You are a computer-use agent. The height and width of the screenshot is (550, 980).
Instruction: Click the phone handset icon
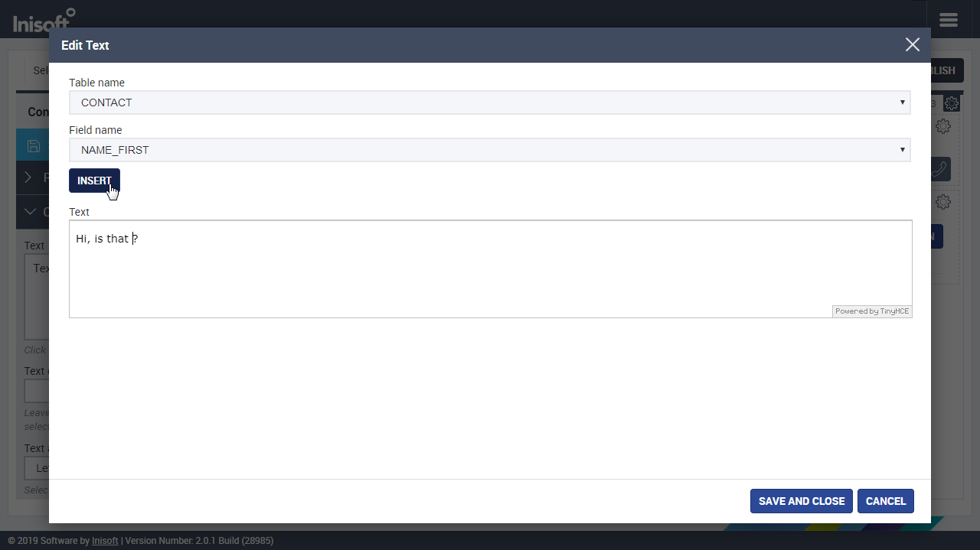click(939, 169)
